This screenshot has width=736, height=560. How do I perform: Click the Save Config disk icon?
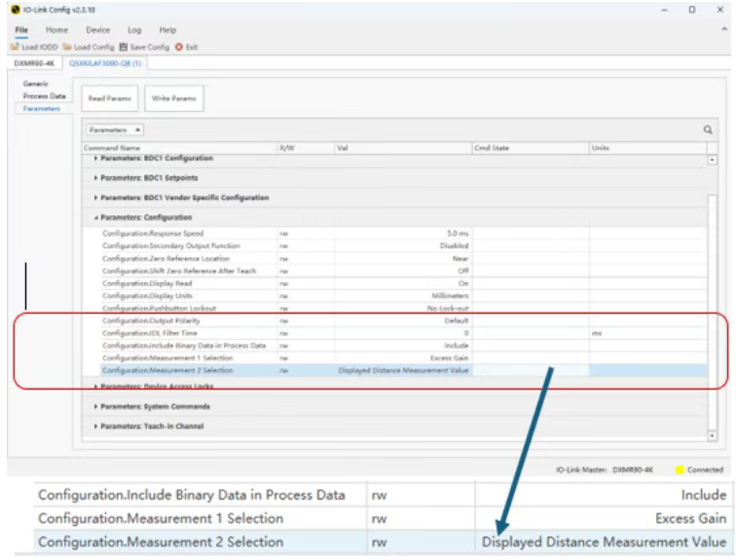[124, 47]
